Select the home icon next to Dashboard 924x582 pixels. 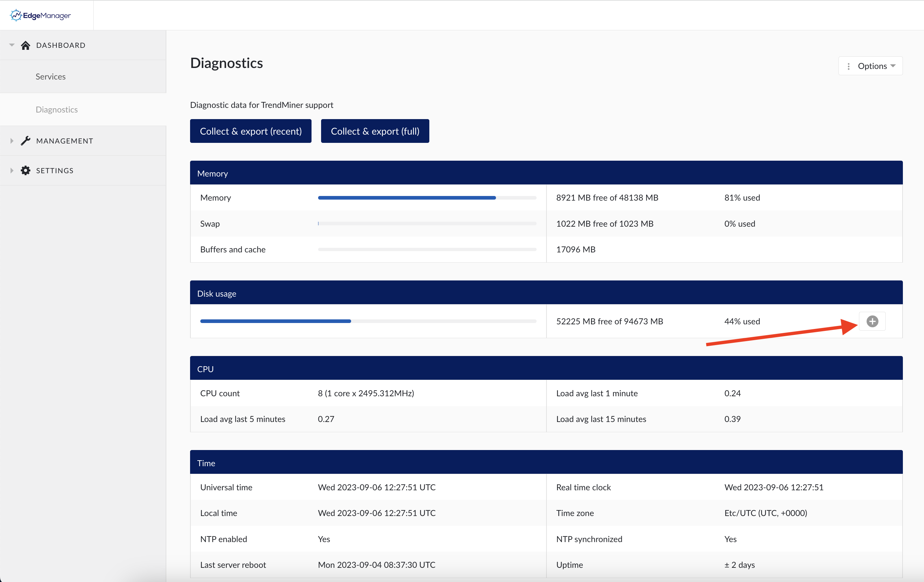coord(26,45)
